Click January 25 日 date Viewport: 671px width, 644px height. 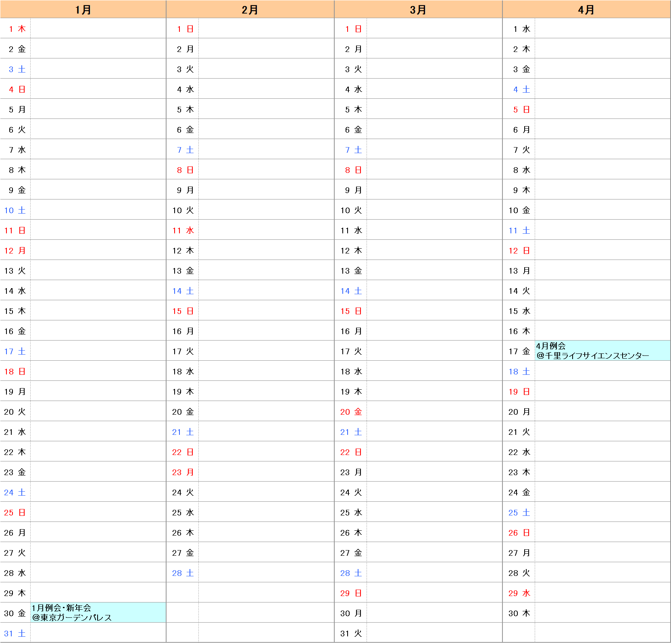15,512
